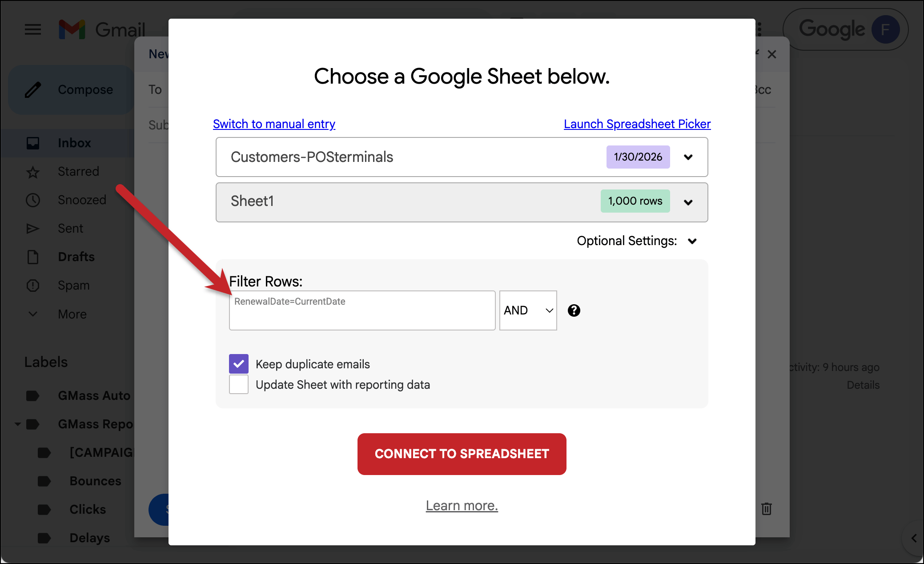Screen dimensions: 924x564
Task: Click Switch to manual entry link
Action: (274, 124)
